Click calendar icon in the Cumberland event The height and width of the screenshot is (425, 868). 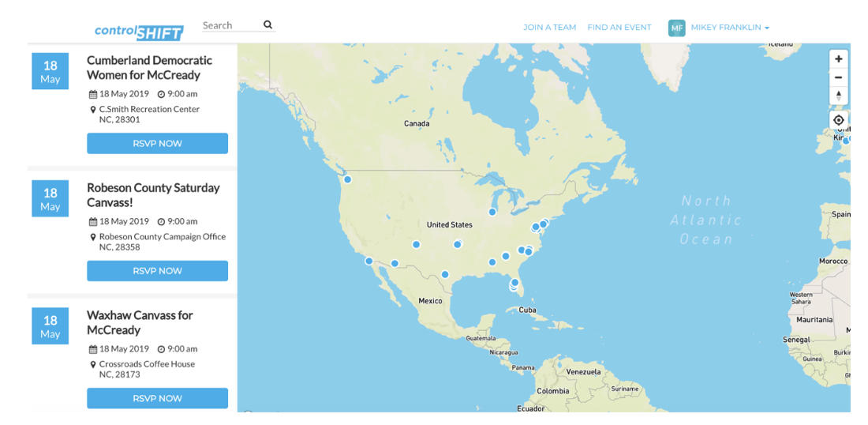[93, 94]
